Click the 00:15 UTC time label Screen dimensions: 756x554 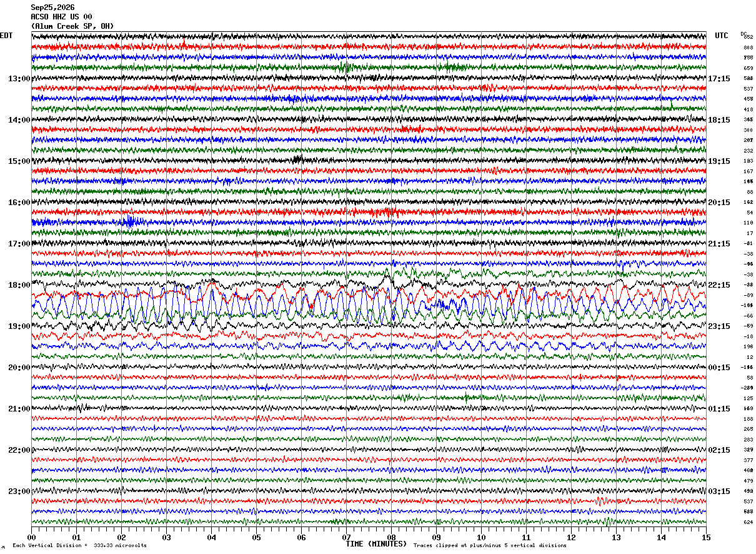click(x=719, y=368)
